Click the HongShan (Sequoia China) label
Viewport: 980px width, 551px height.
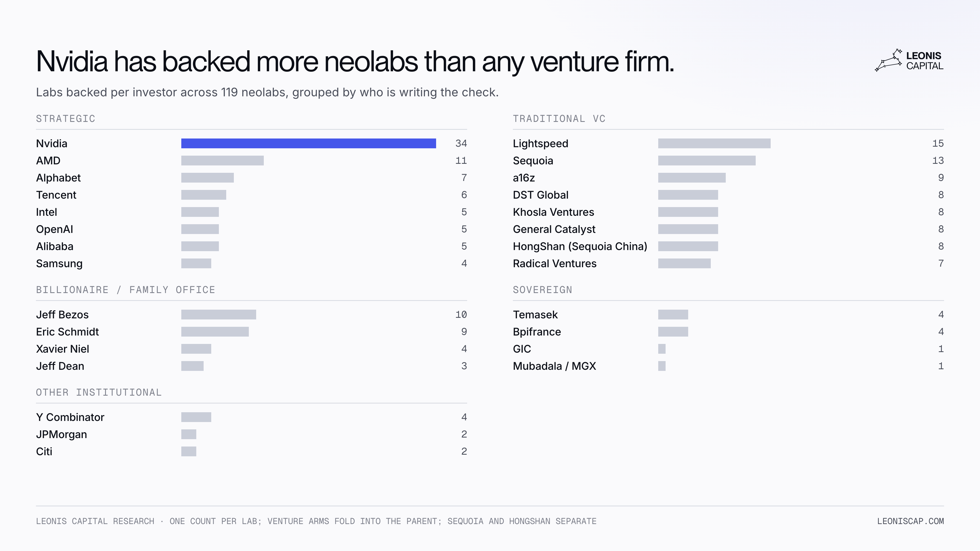click(x=580, y=247)
